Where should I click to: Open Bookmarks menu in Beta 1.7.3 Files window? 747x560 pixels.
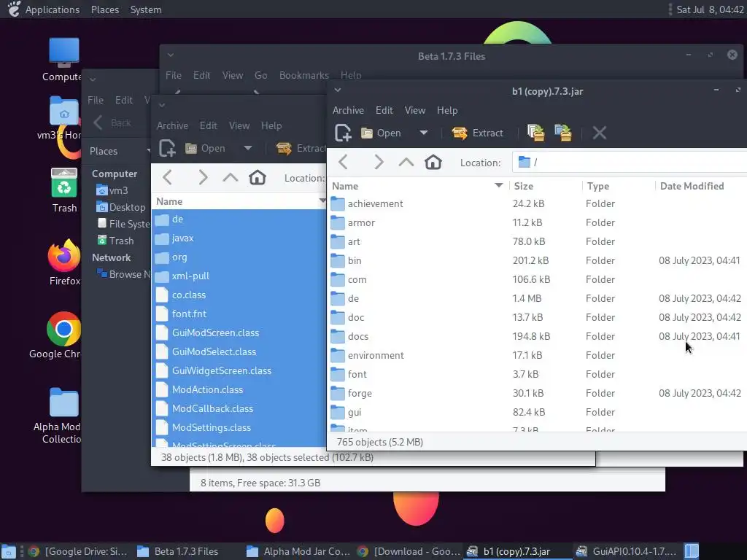tap(304, 75)
